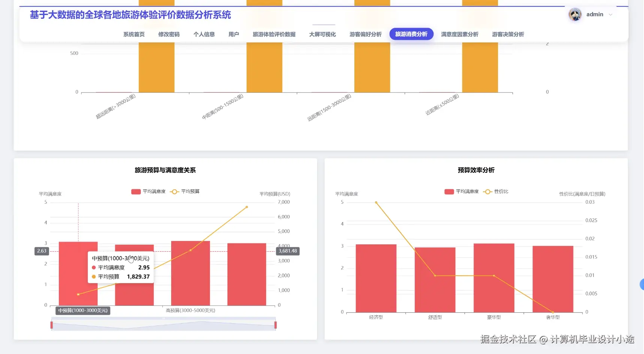Click the admin avatar picture
The image size is (644, 354).
[575, 15]
